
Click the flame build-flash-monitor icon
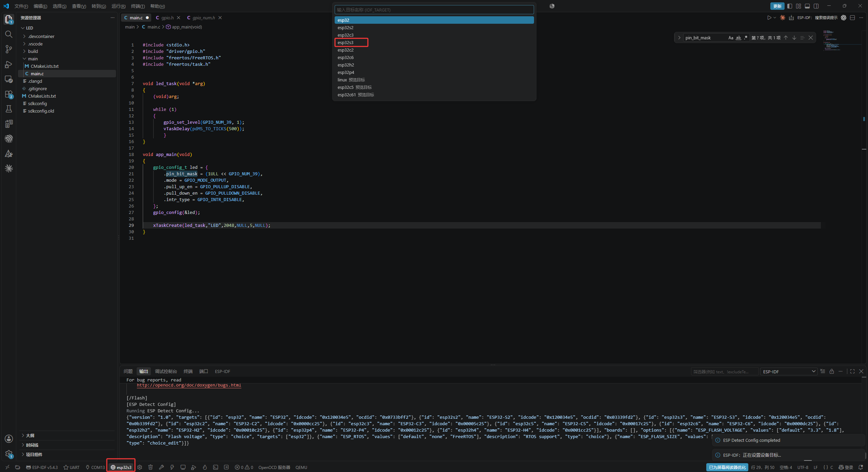click(x=205, y=467)
